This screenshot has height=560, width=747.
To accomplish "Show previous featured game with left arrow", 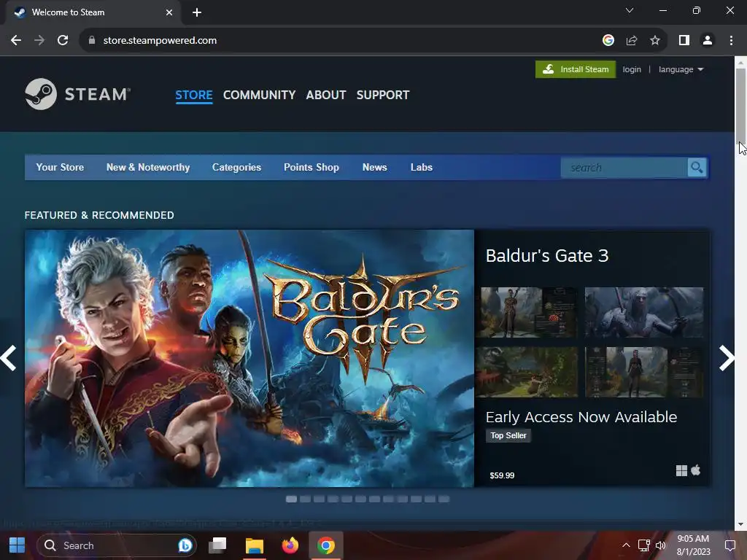I will tap(9, 358).
